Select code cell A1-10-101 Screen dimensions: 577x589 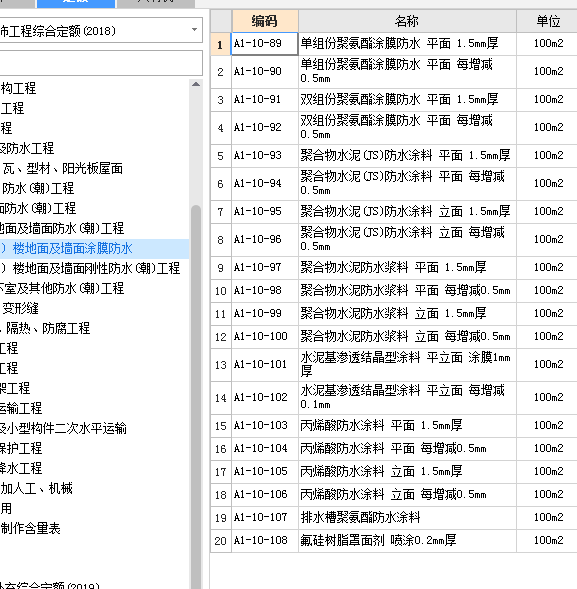click(x=265, y=365)
